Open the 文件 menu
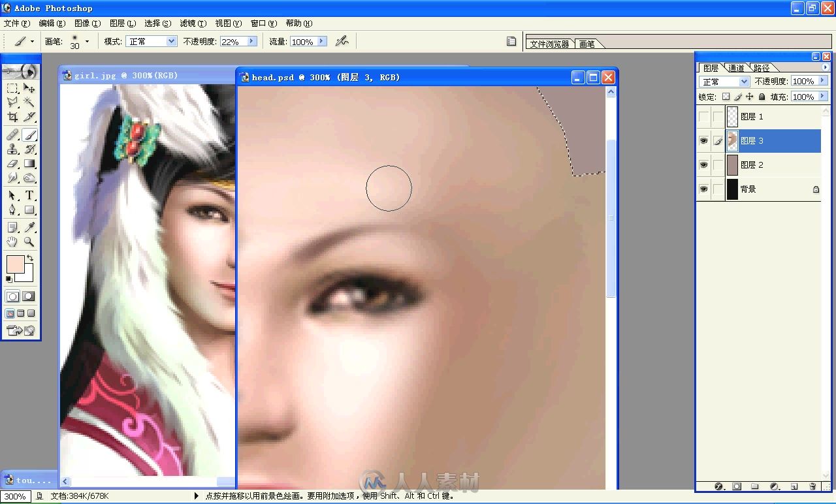This screenshot has height=504, width=836. click(x=17, y=24)
